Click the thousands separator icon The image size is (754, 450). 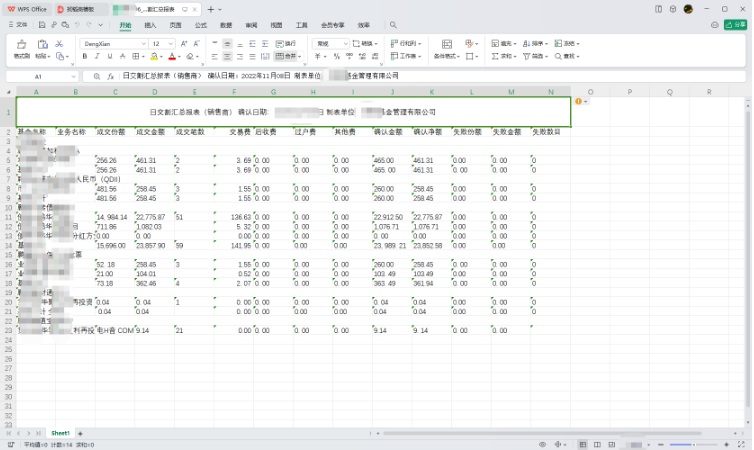click(350, 56)
